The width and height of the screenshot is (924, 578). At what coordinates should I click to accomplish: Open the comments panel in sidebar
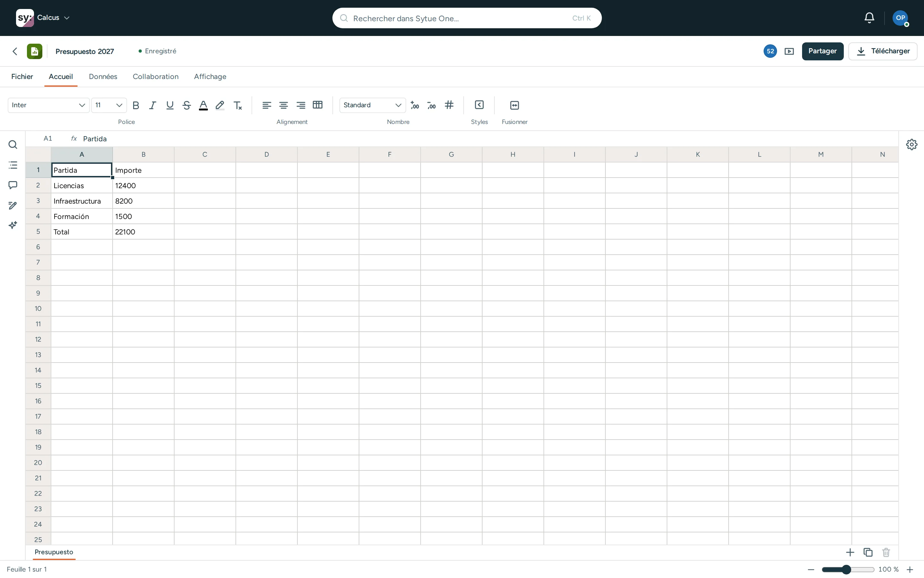[13, 185]
